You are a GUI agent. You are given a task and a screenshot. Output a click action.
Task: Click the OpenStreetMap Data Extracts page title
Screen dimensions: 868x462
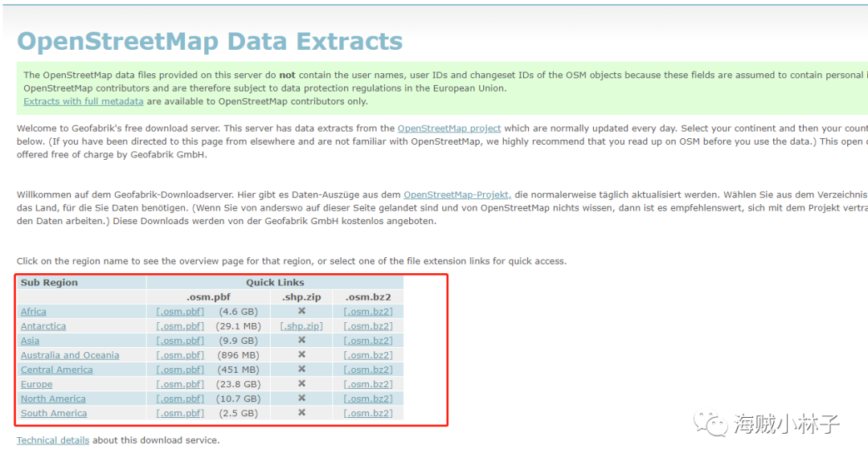(x=210, y=42)
